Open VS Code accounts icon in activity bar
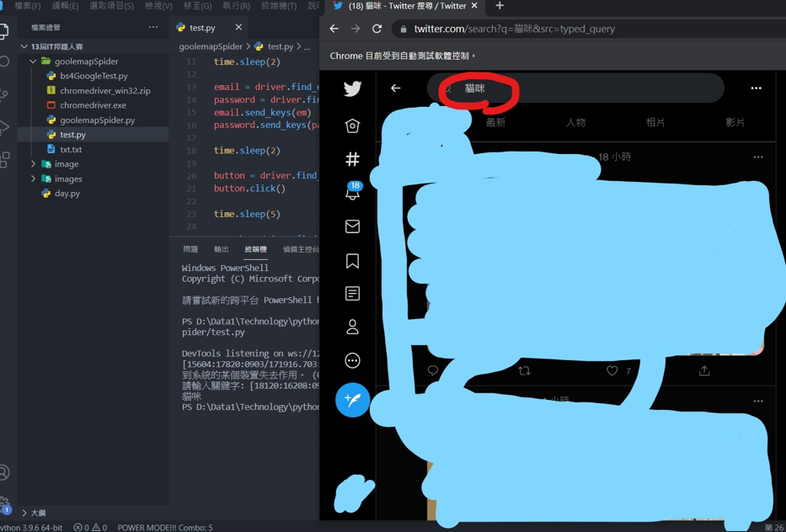 point(4,472)
